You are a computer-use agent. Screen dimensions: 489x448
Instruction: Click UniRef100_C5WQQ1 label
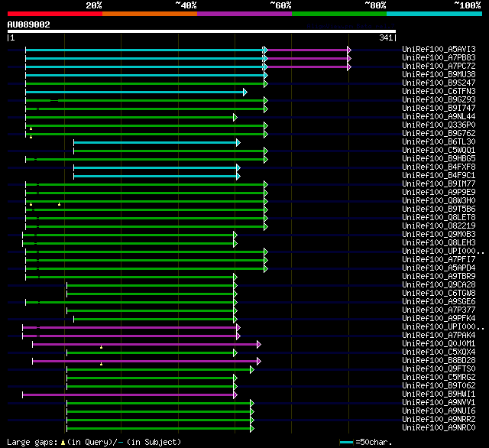coord(439,151)
